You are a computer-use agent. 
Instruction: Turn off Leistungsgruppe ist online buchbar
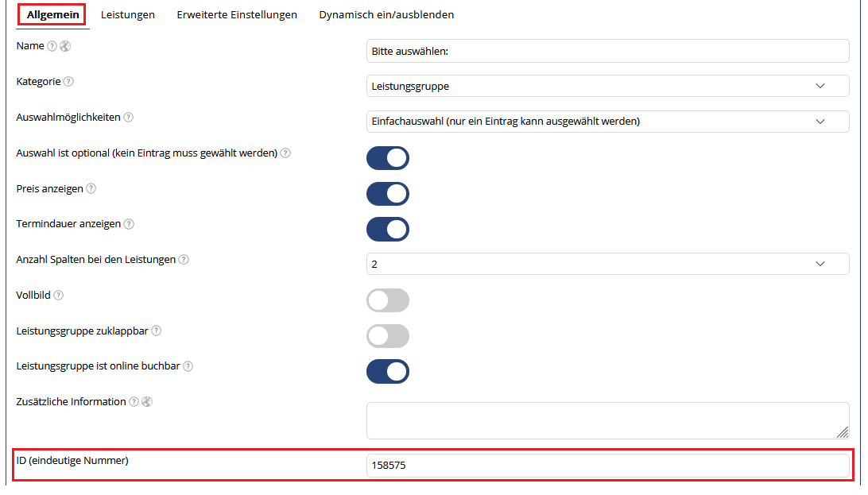point(388,371)
